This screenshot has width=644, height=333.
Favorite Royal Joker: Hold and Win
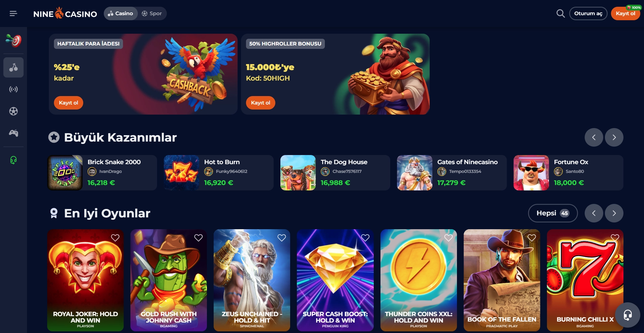115,238
